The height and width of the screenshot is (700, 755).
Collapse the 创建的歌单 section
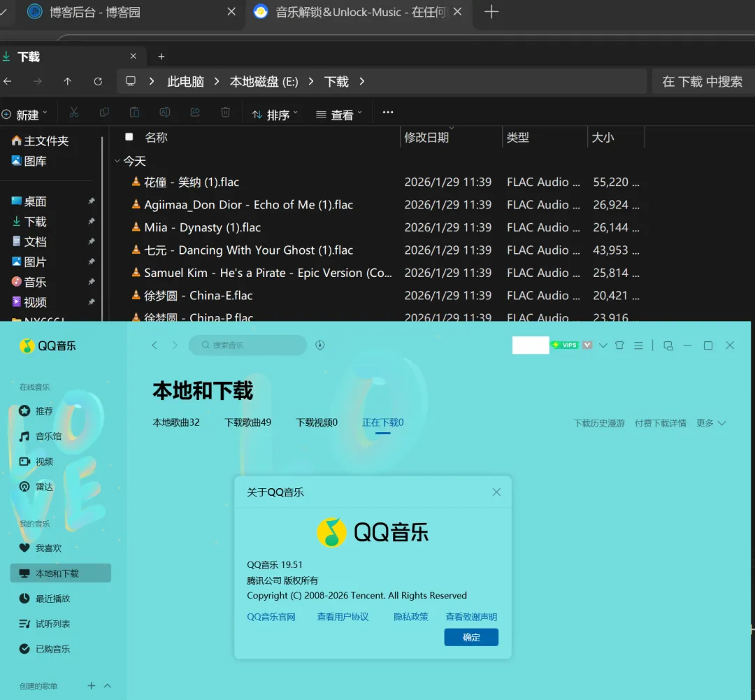pos(108,685)
